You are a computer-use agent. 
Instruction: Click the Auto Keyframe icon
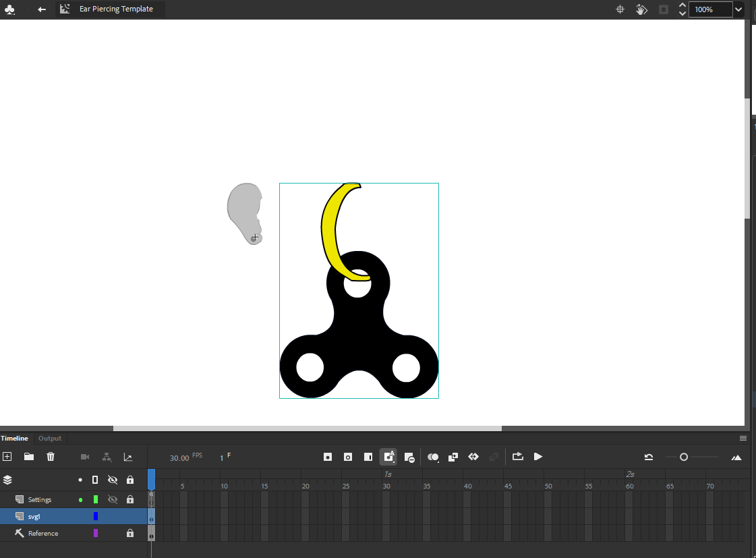click(388, 457)
